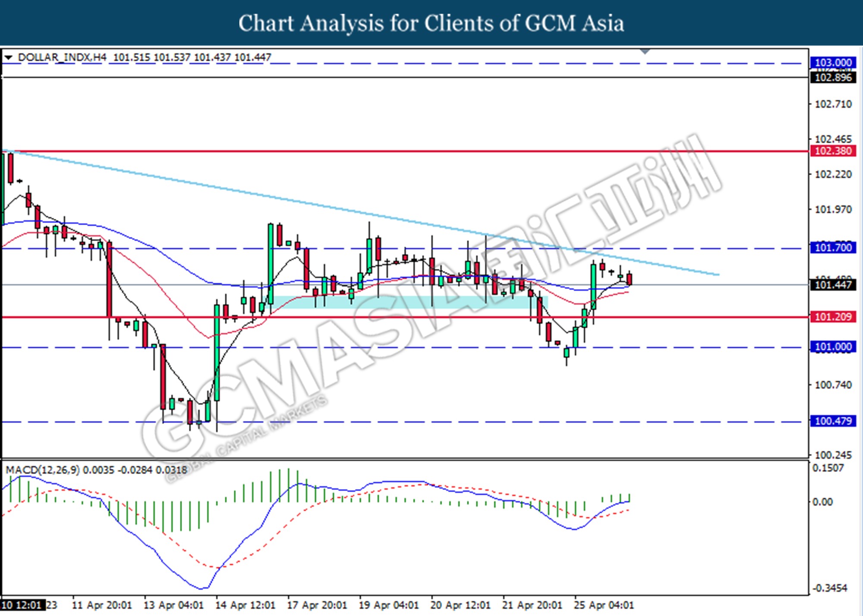Viewport: 863px width, 616px height.
Task: Click the 102.380 red resistance label
Action: coord(833,151)
